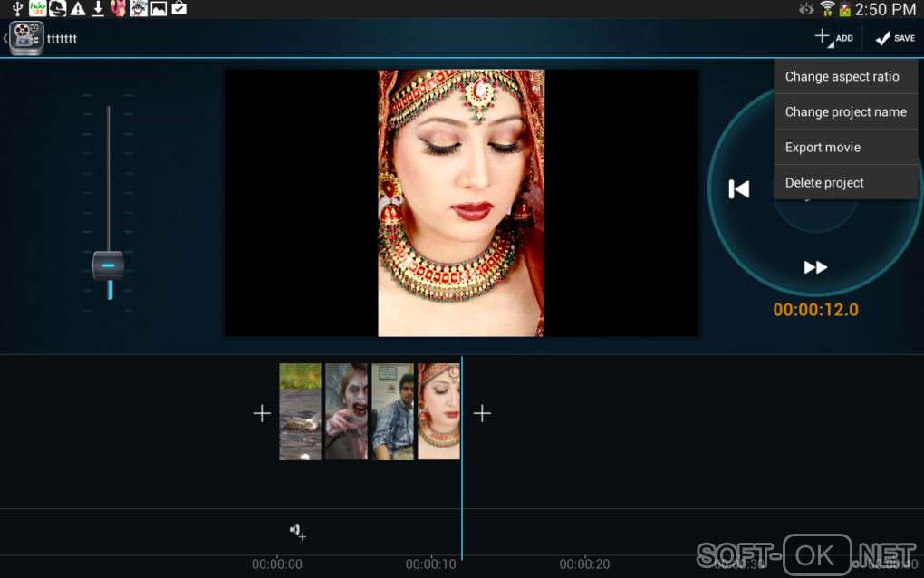Tap the download notification icon in status bar
The image size is (924, 578).
pos(98,9)
